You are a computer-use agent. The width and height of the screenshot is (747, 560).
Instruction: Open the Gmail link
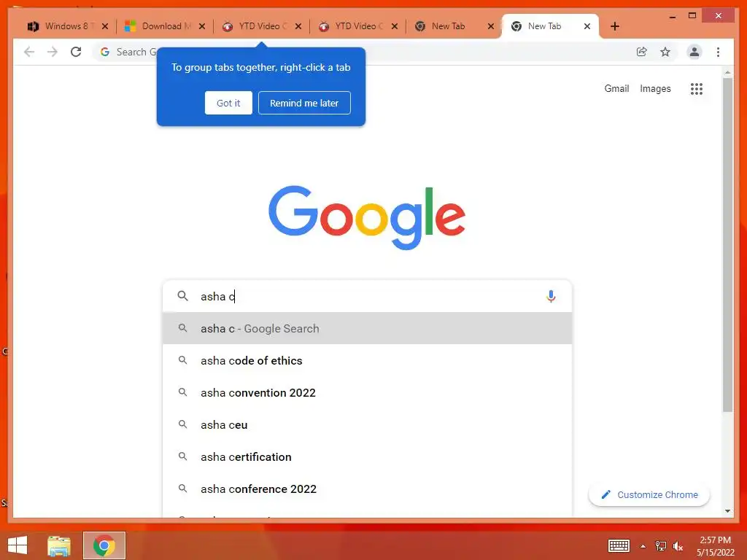pyautogui.click(x=616, y=88)
